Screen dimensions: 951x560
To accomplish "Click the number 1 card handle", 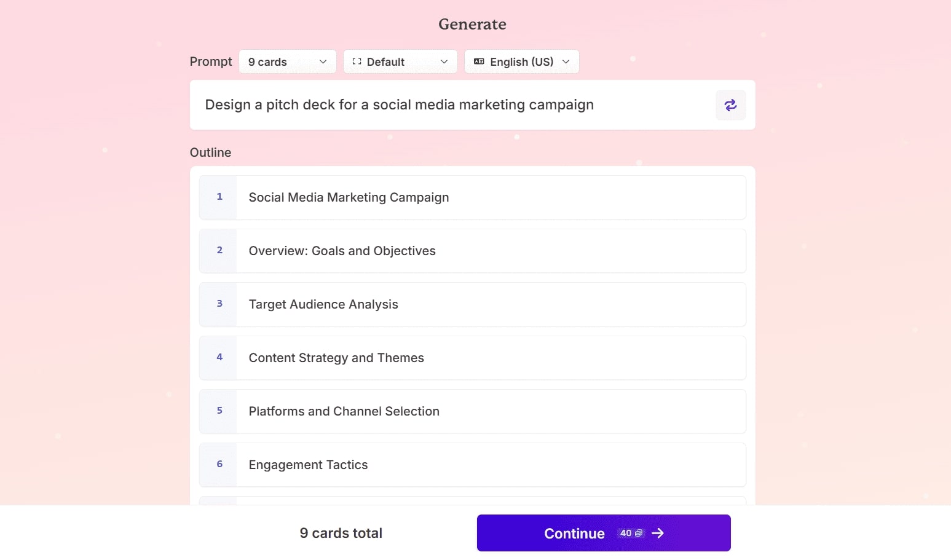I will pos(219,197).
